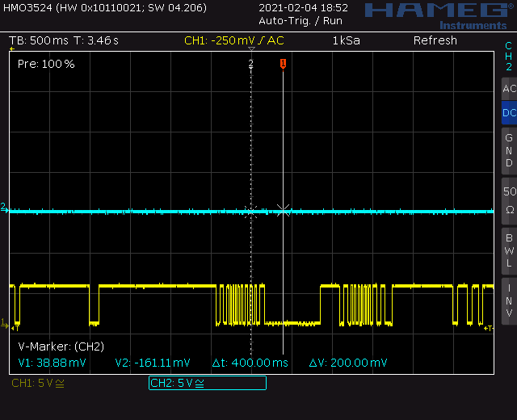Click the CH1 -250 mV trigger readout
Viewport: 517px width, 420px height.
tap(233, 40)
